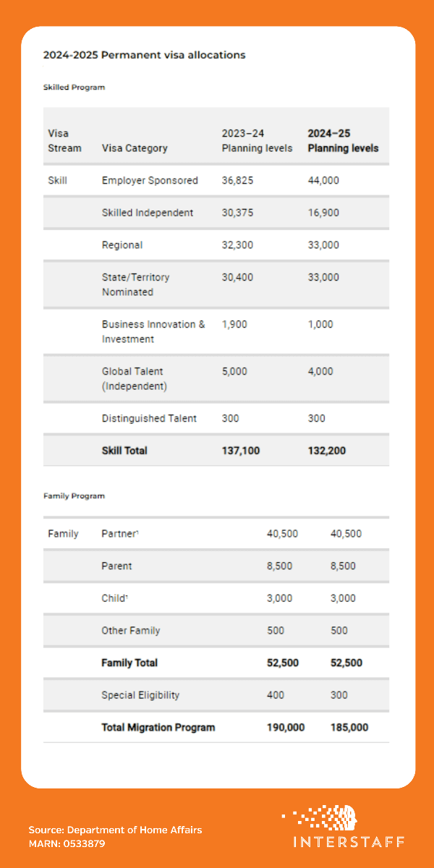
Task: Select the Skilled Program section label
Action: pos(74,87)
